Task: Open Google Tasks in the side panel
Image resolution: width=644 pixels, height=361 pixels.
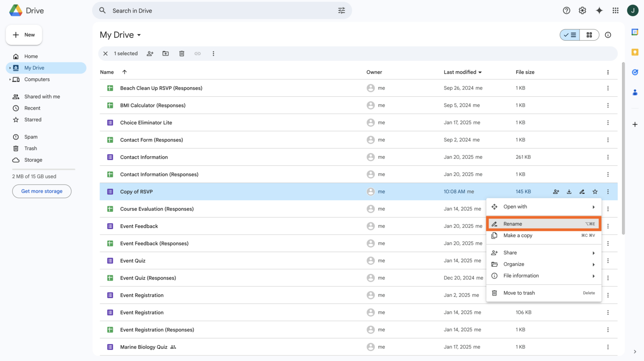Action: coord(634,72)
